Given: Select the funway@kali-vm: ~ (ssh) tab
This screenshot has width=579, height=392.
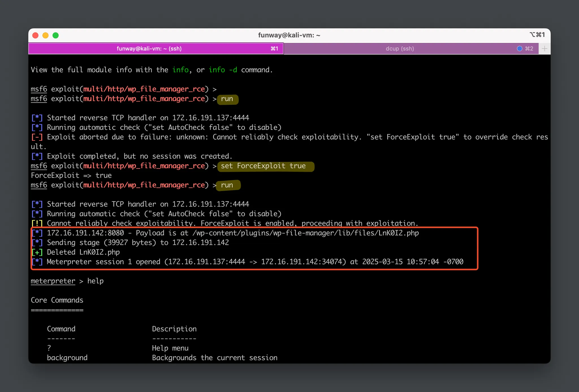Looking at the screenshot, I should (149, 49).
